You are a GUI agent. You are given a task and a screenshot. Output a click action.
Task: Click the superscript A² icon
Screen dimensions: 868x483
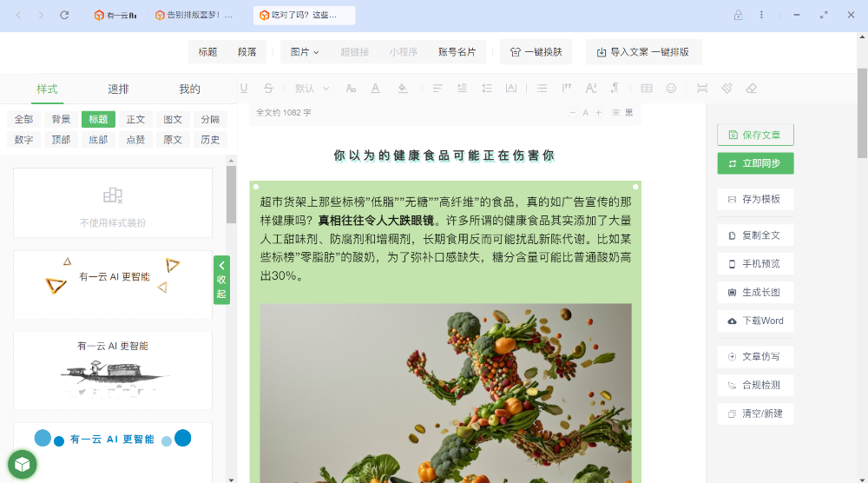pyautogui.click(x=590, y=88)
